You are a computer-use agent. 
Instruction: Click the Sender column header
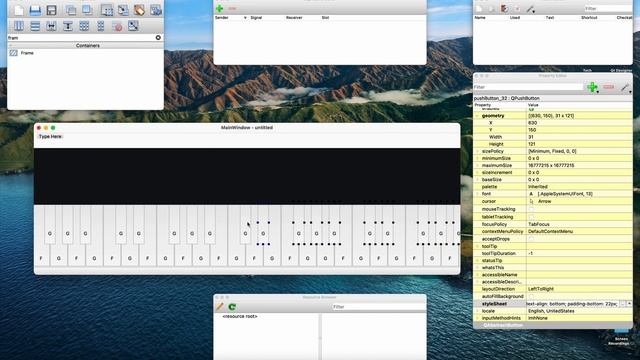pyautogui.click(x=222, y=18)
